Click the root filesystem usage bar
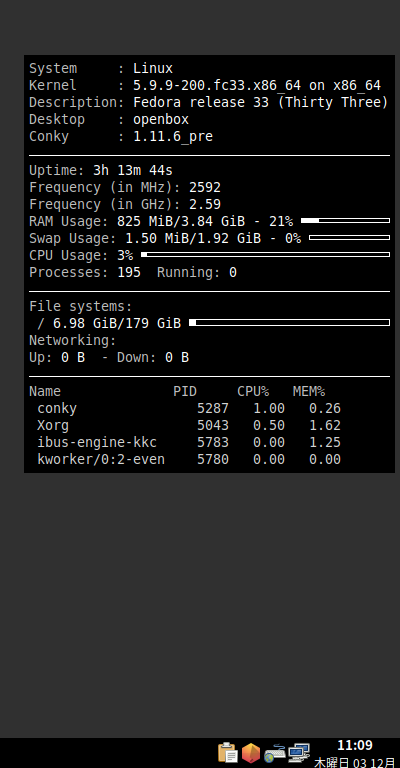This screenshot has width=400, height=768. pos(289,322)
